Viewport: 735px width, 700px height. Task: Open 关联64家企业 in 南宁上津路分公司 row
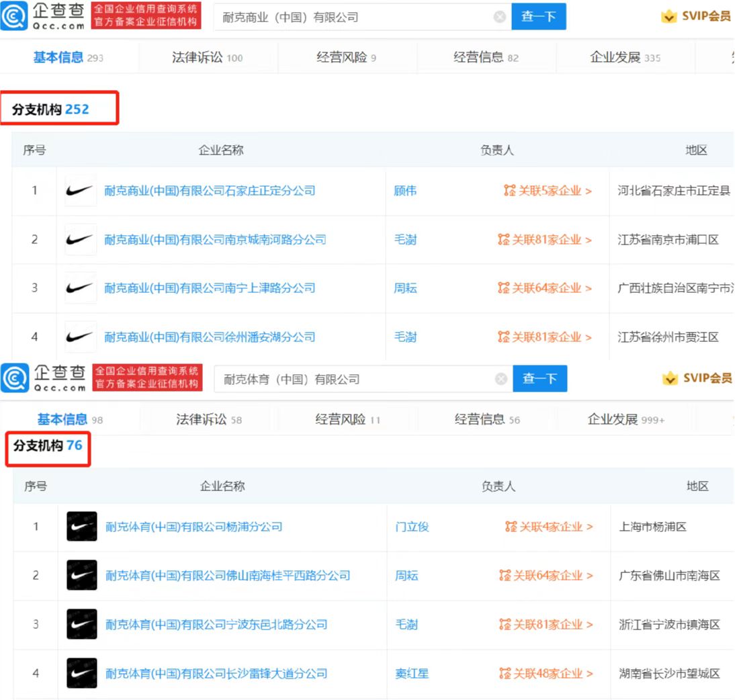tap(551, 288)
